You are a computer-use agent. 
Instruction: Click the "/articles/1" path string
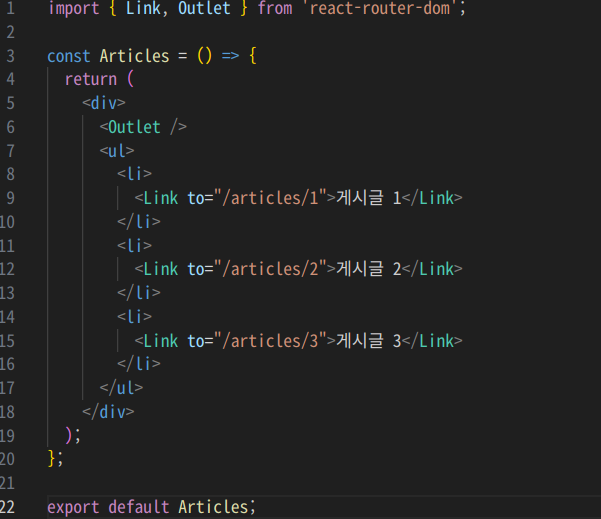pos(270,198)
